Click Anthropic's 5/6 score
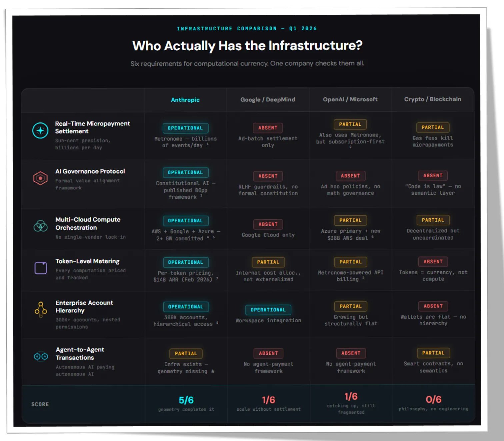The image size is (504, 441). pos(186,400)
